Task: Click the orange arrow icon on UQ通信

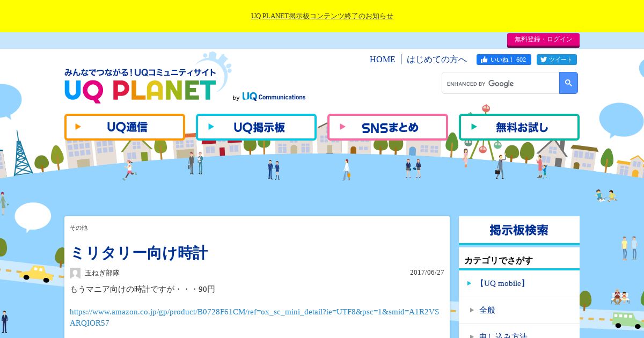Action: pyautogui.click(x=78, y=127)
